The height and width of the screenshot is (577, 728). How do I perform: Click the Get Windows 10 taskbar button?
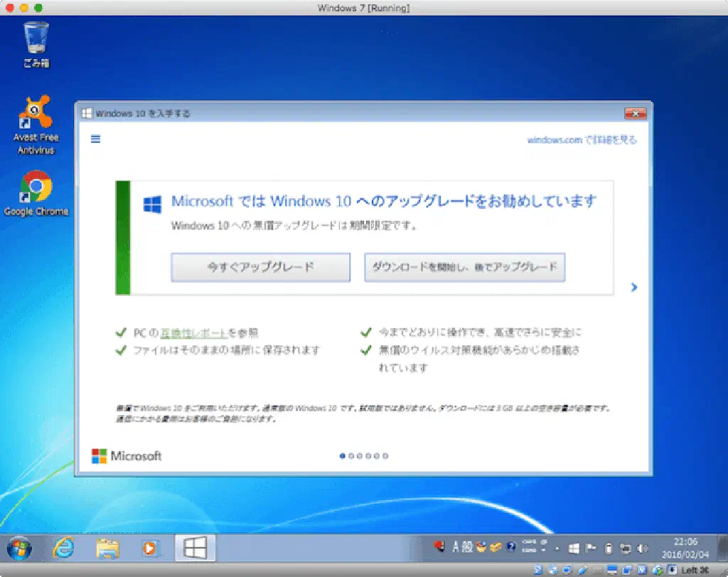tap(195, 548)
